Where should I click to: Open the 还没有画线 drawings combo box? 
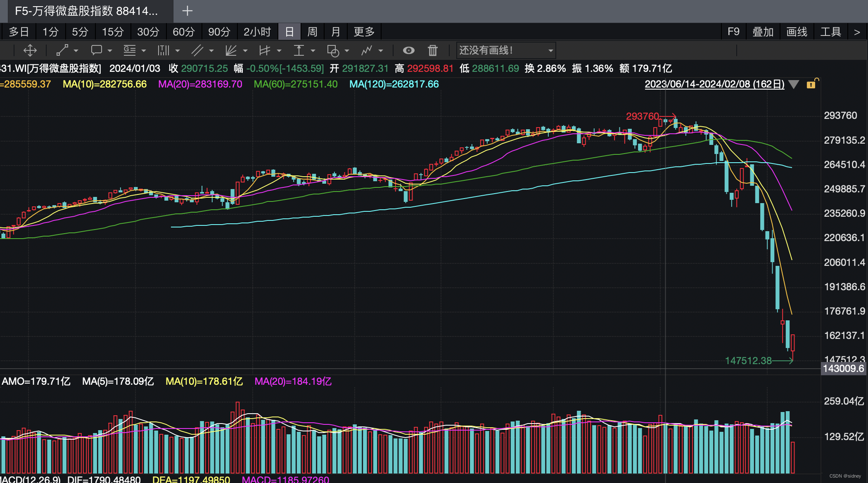point(506,50)
